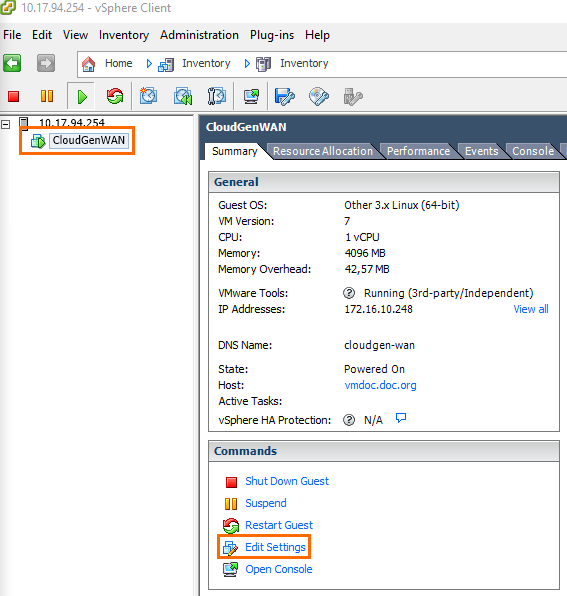Open the Inventory menu
Screen dimensions: 567x596
[x=124, y=35]
